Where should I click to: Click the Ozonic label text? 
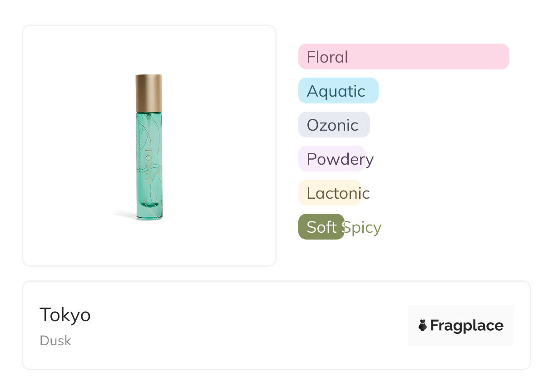(332, 125)
